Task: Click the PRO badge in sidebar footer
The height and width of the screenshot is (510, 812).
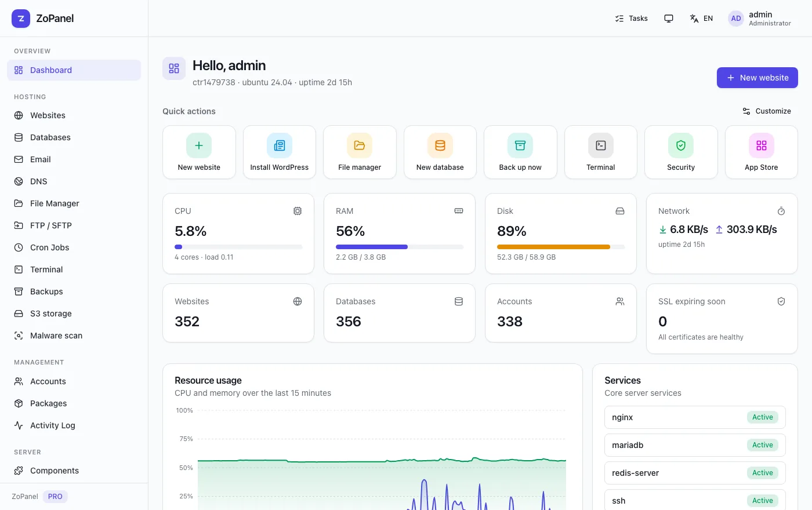Action: 55,497
